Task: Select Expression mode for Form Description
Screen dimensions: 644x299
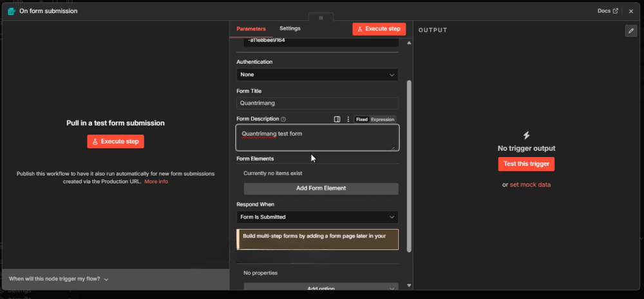Action: coord(383,119)
